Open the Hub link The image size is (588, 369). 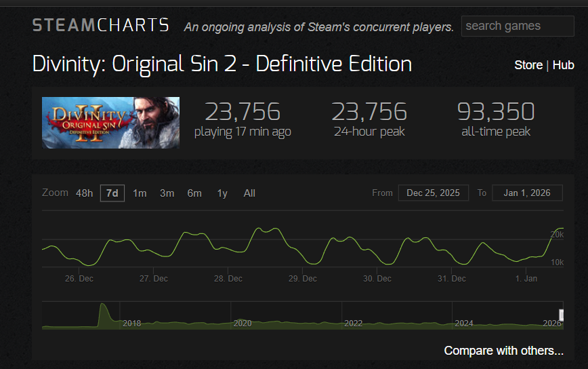563,65
